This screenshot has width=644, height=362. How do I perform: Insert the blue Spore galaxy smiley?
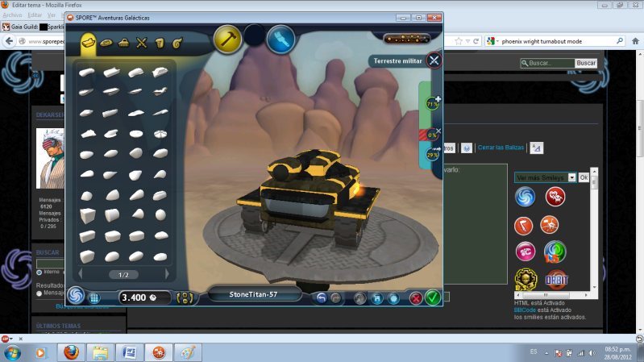pyautogui.click(x=525, y=197)
